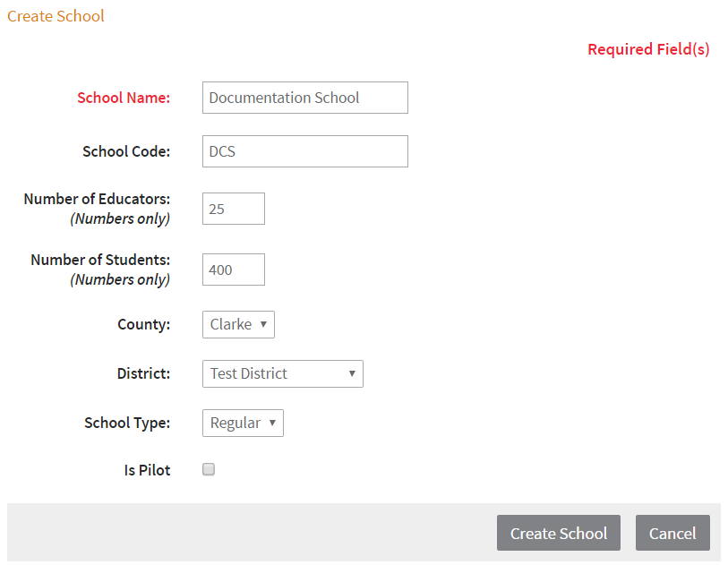Click the District label text
Image resolution: width=728 pixels, height=565 pixels.
143,373
